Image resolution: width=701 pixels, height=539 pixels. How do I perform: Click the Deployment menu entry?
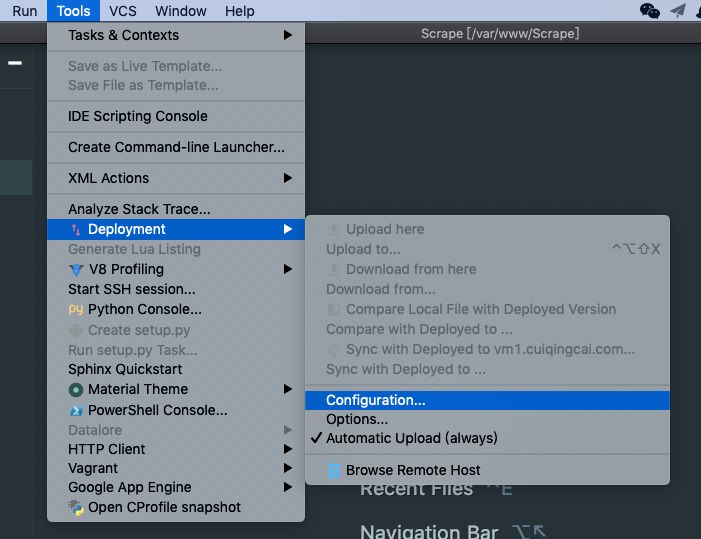click(176, 229)
